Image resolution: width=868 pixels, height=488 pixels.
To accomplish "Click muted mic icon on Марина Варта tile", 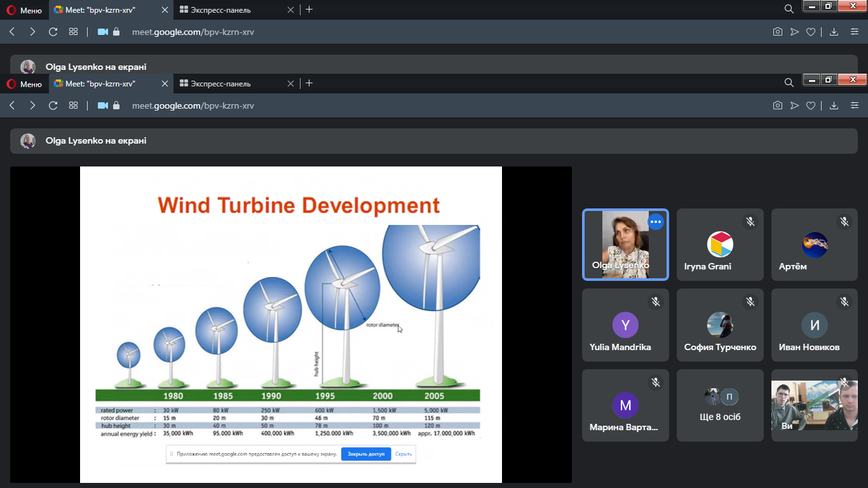I will click(656, 383).
